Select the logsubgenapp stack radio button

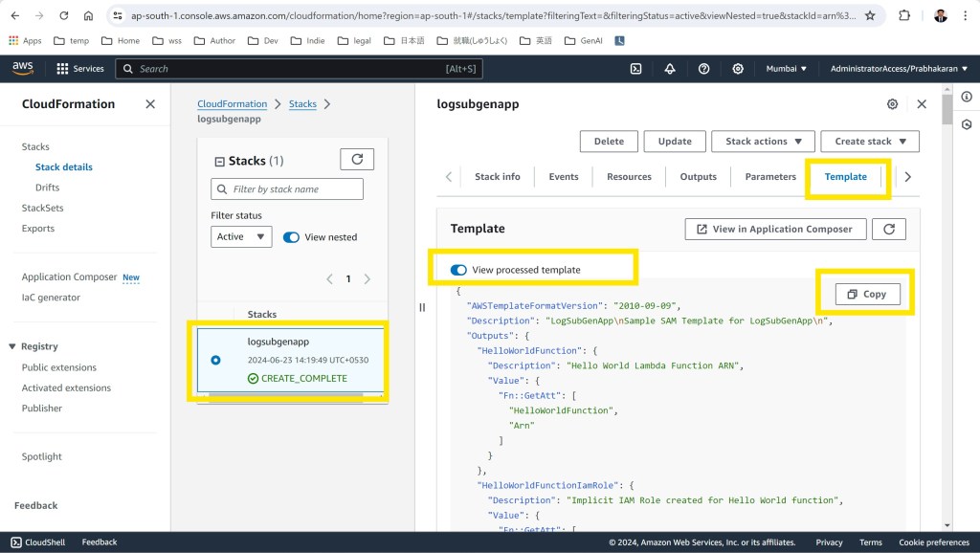pos(215,360)
